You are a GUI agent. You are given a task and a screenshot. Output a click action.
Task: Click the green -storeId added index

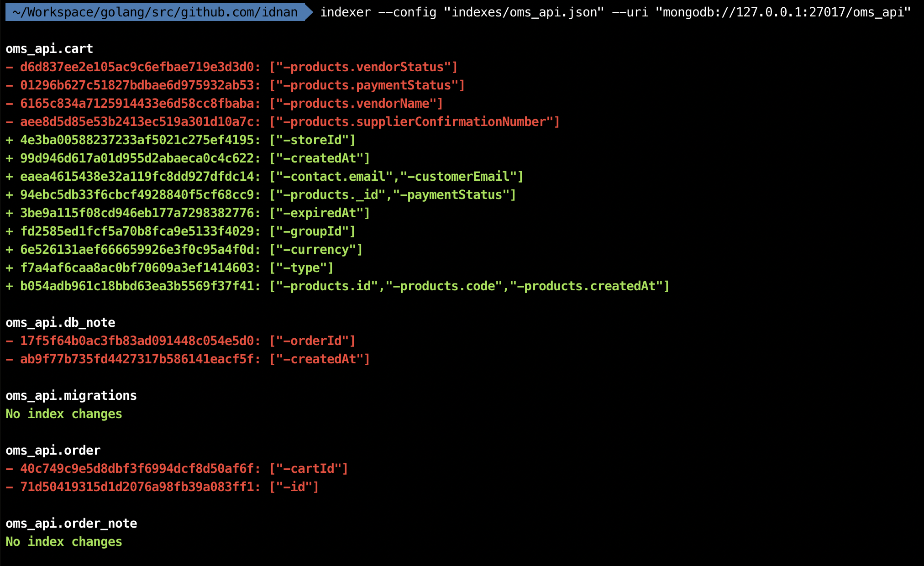tap(312, 140)
